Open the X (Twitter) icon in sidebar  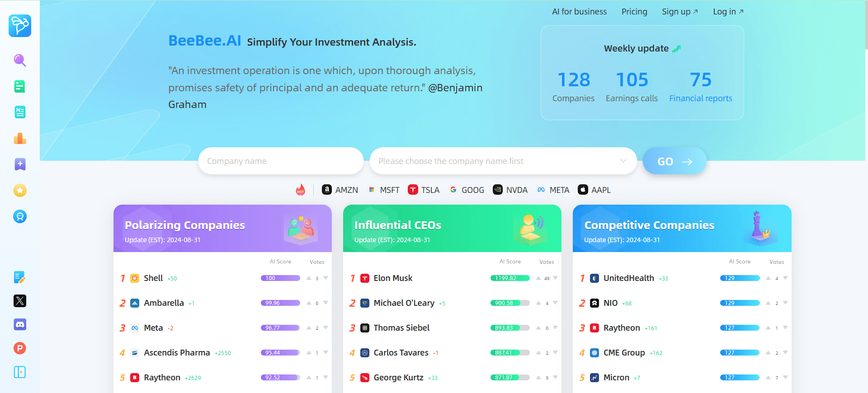[x=20, y=301]
